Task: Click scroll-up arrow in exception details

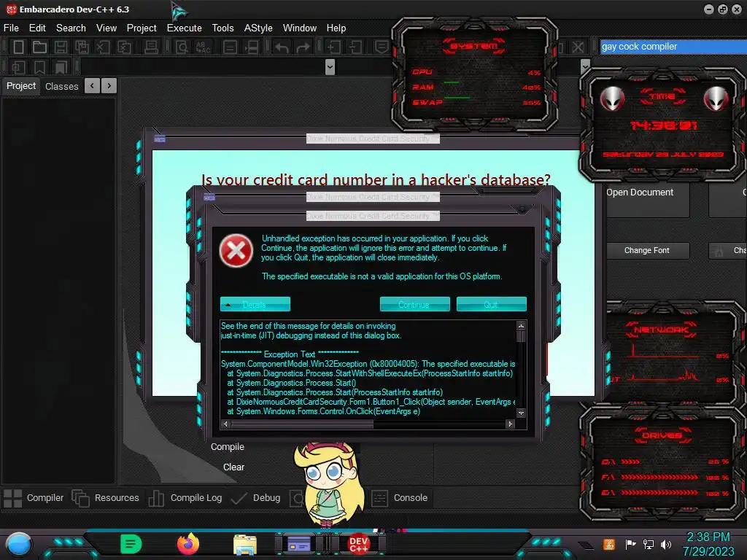Action: click(521, 326)
